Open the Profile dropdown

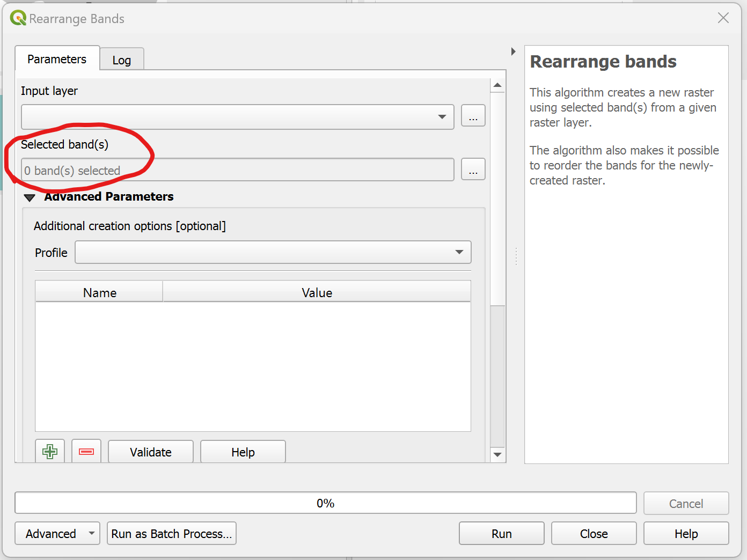tap(459, 252)
